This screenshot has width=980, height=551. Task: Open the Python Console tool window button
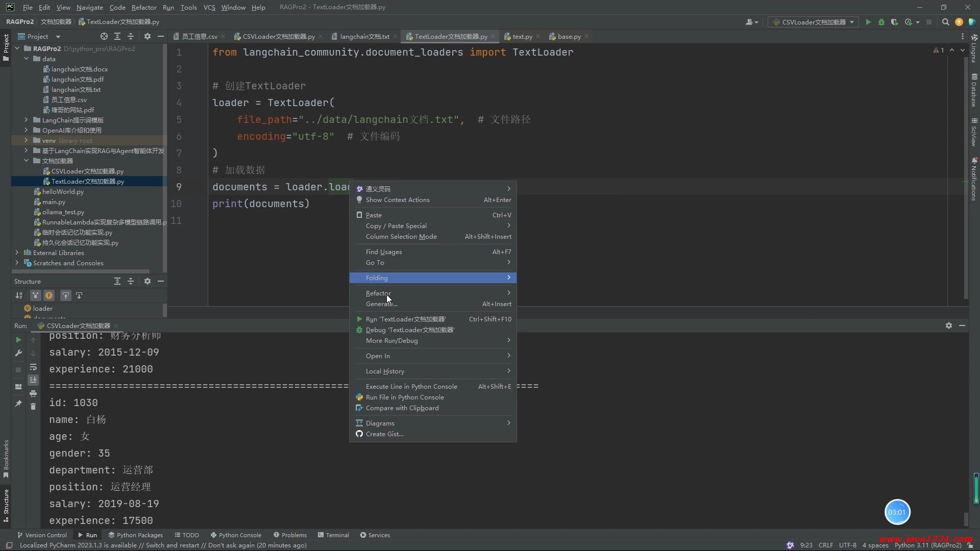pyautogui.click(x=236, y=535)
